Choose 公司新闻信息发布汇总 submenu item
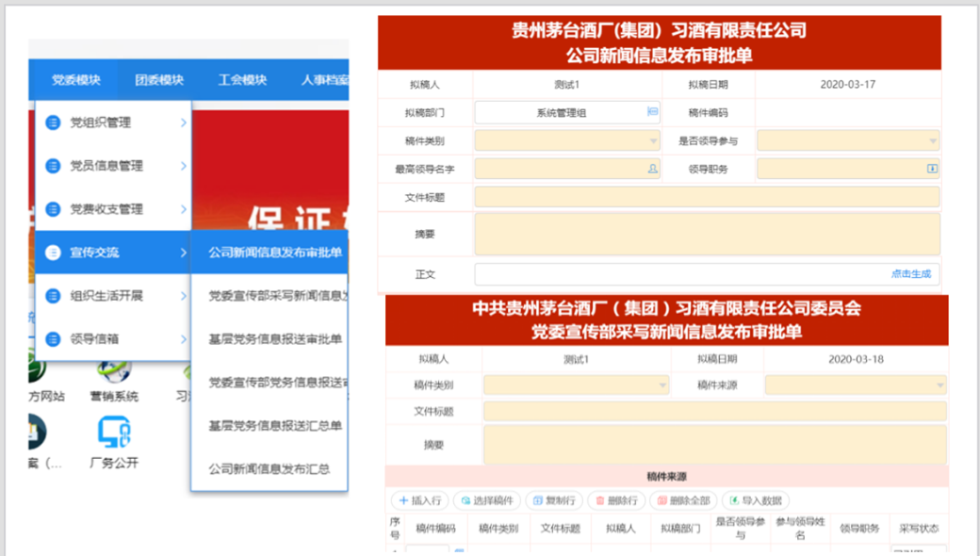Image resolution: width=980 pixels, height=556 pixels. pos(269,468)
